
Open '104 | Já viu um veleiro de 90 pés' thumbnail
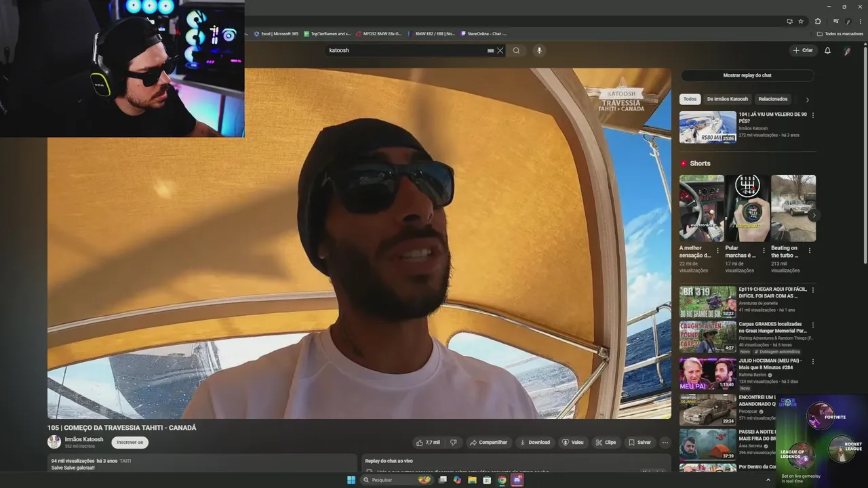pos(708,127)
